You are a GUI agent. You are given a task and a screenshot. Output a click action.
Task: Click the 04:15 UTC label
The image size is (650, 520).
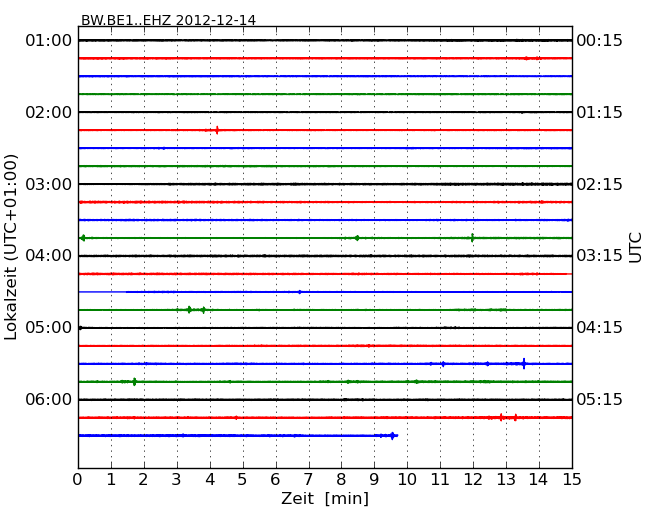pos(599,328)
